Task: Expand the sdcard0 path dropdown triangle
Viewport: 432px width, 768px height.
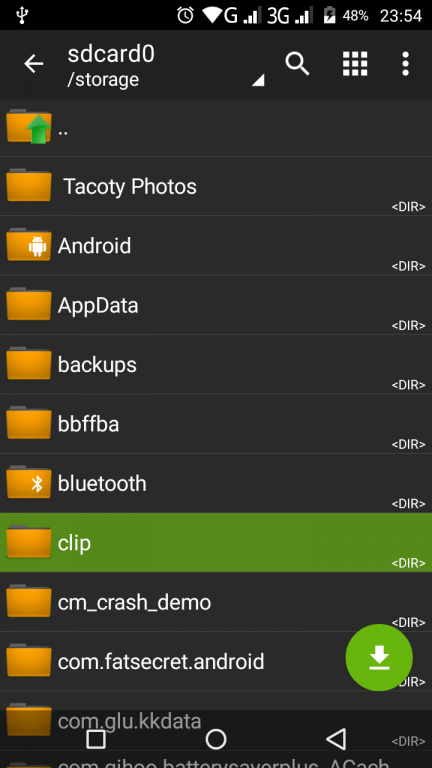Action: pos(258,80)
